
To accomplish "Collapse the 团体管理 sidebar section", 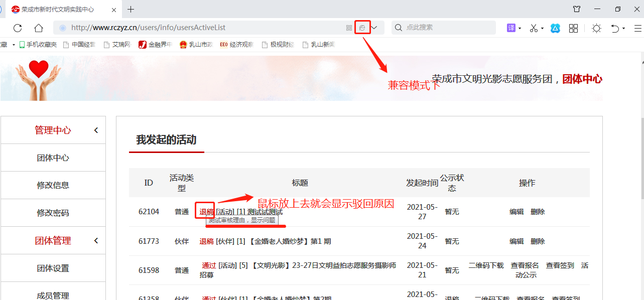I will click(96, 241).
